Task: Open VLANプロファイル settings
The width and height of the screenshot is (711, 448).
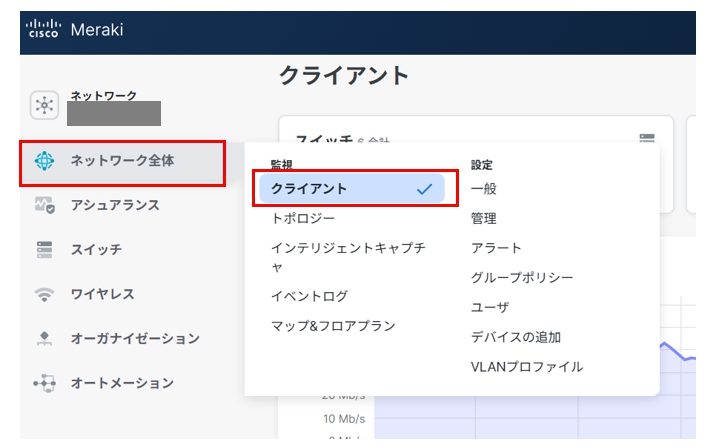Action: point(526,367)
